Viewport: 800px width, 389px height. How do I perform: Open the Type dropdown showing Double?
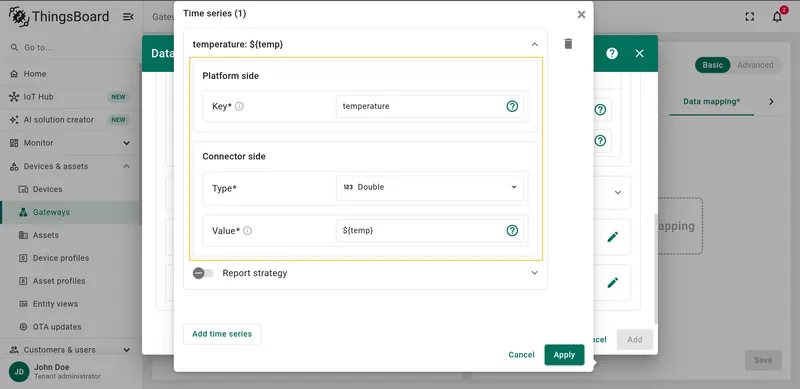coord(430,187)
